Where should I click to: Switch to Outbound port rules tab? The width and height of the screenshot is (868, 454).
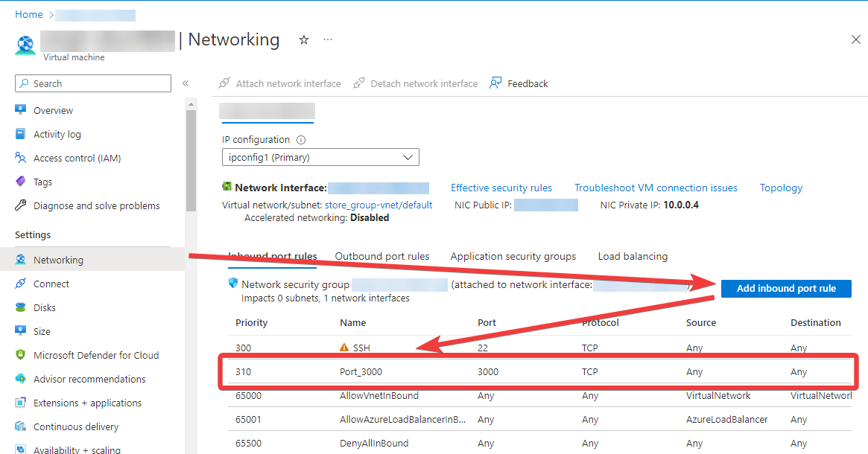tap(382, 257)
